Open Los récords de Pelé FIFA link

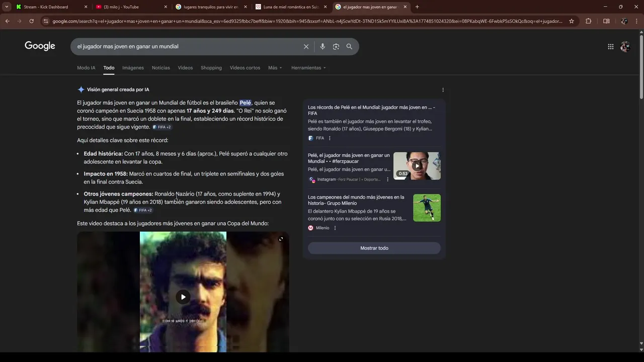[x=371, y=110]
